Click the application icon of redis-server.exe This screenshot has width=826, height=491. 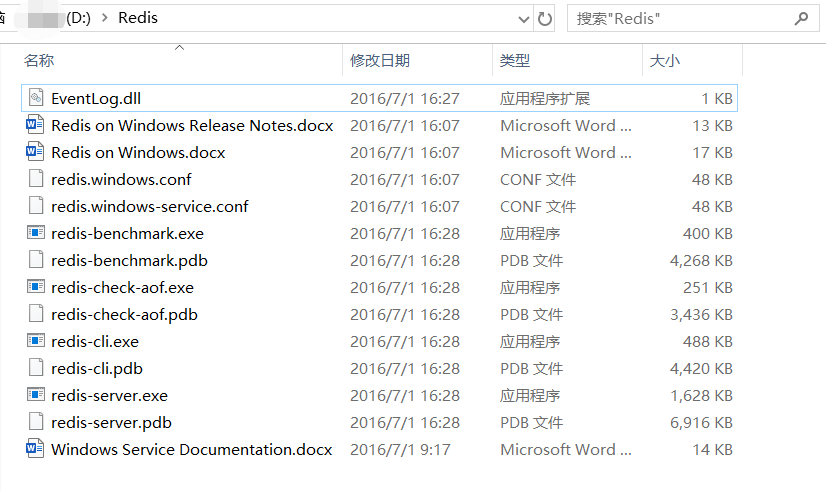pyautogui.click(x=36, y=394)
